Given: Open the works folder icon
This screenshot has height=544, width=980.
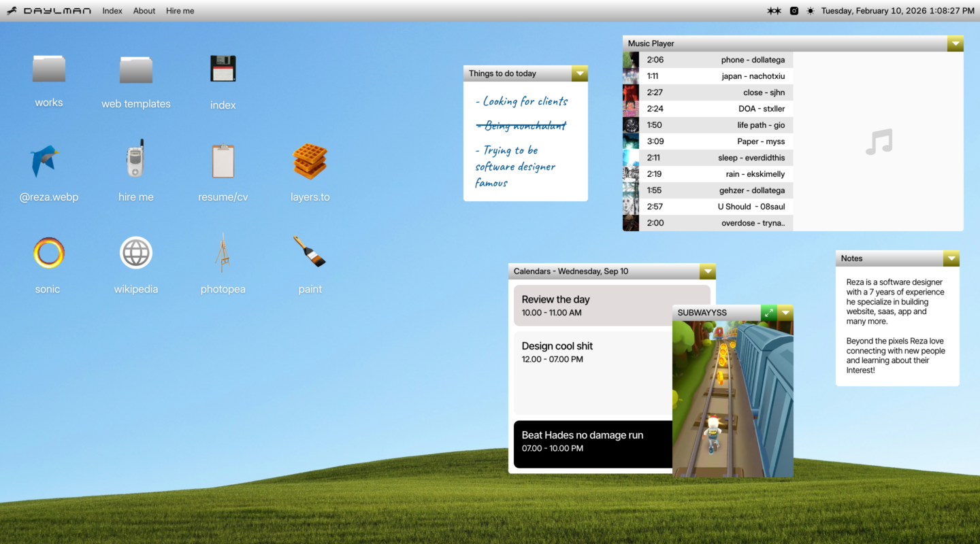Looking at the screenshot, I should [49, 69].
